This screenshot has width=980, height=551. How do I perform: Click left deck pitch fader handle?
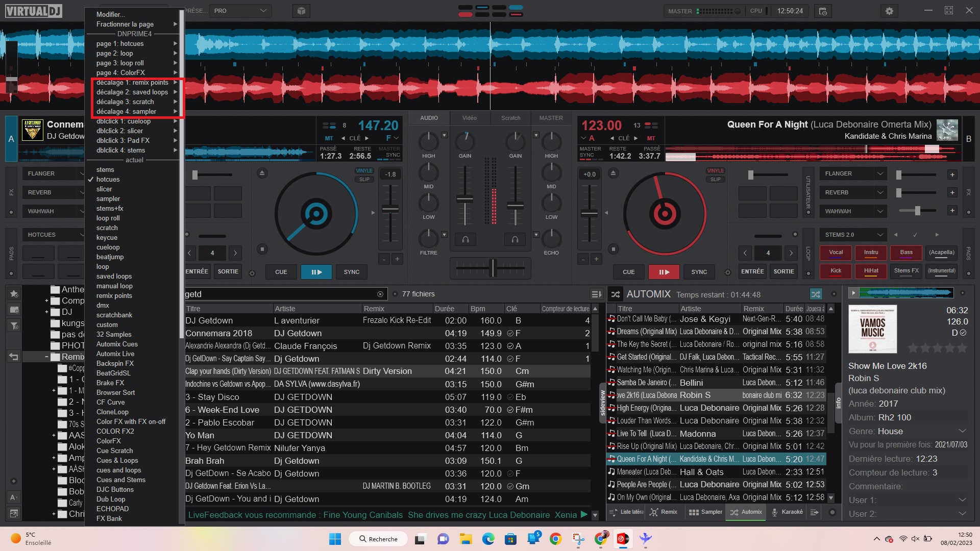pos(390,209)
